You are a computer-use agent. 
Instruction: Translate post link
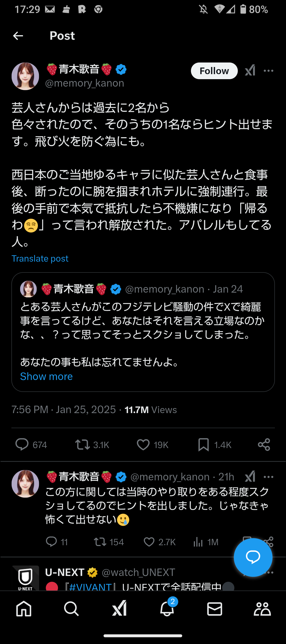pos(40,258)
